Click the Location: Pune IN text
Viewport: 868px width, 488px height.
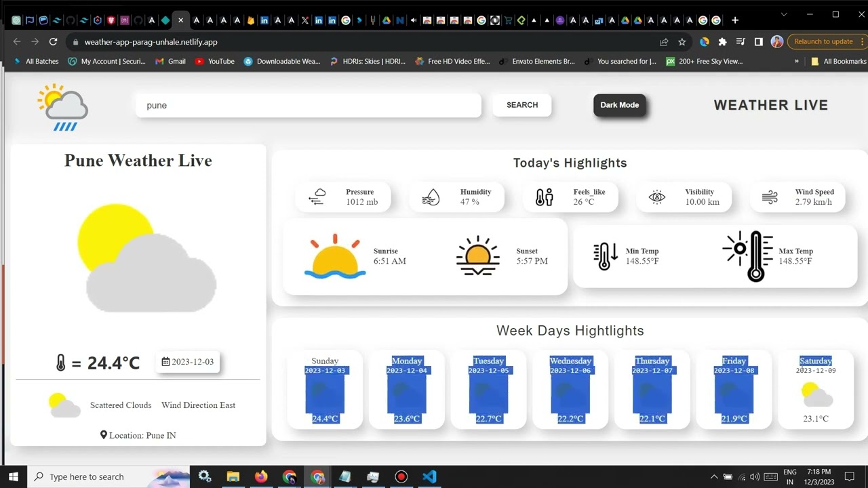point(142,435)
